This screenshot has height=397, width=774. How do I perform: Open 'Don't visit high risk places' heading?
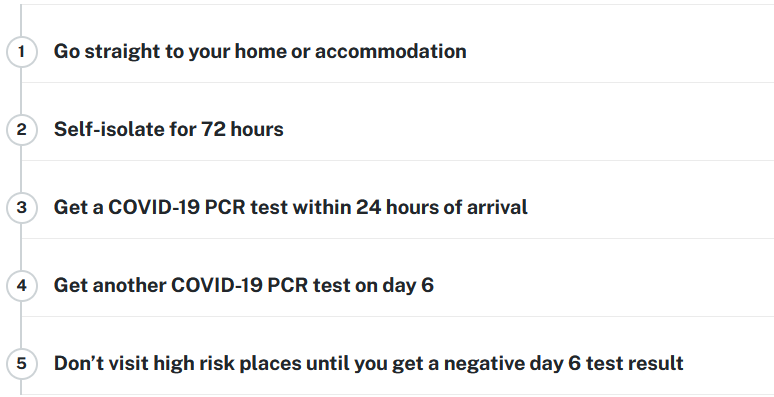368,364
